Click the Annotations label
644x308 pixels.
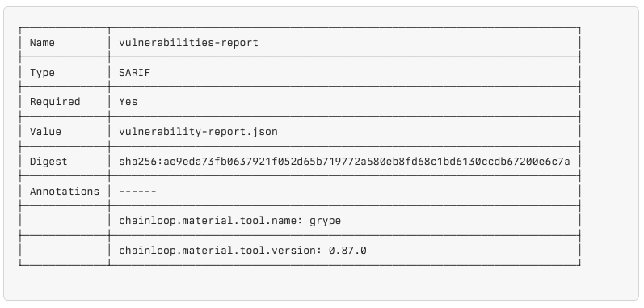click(65, 191)
